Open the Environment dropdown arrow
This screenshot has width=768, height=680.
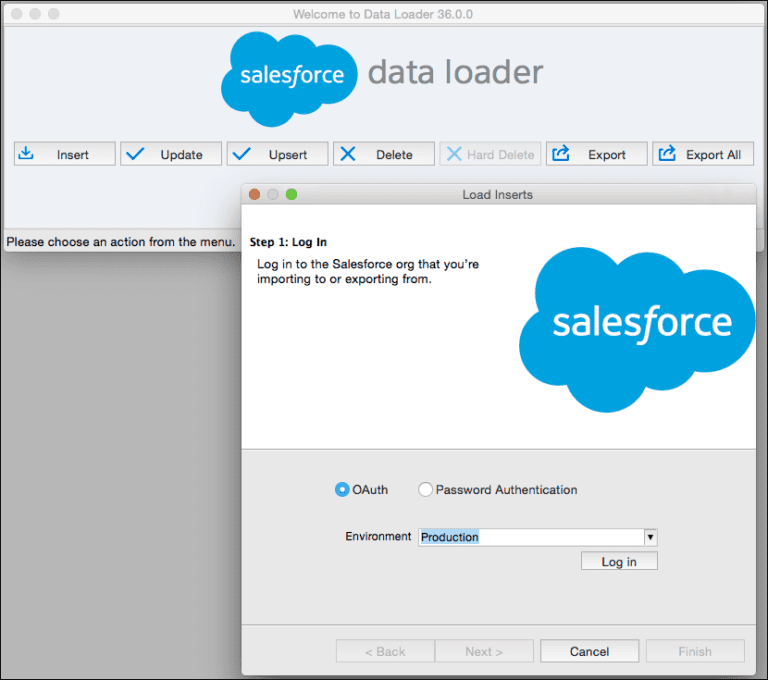(650, 537)
